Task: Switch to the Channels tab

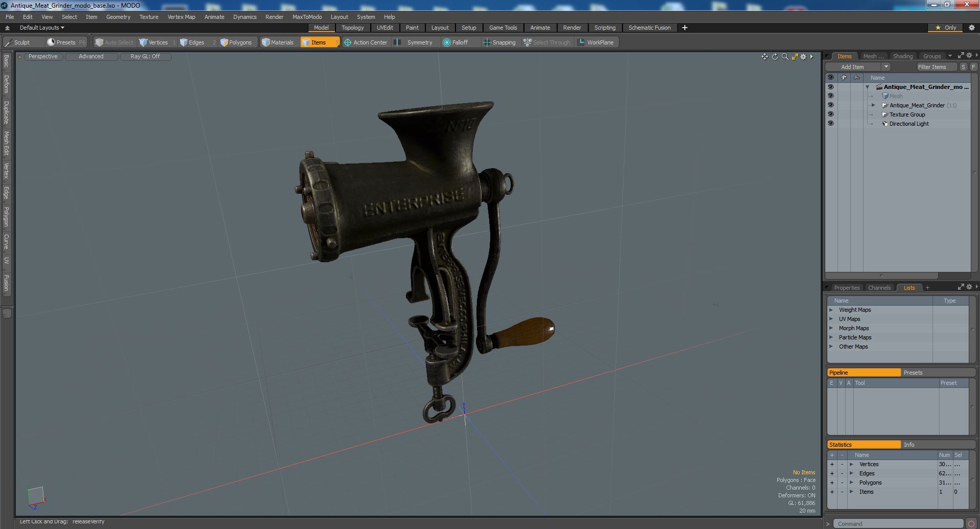Action: point(879,288)
